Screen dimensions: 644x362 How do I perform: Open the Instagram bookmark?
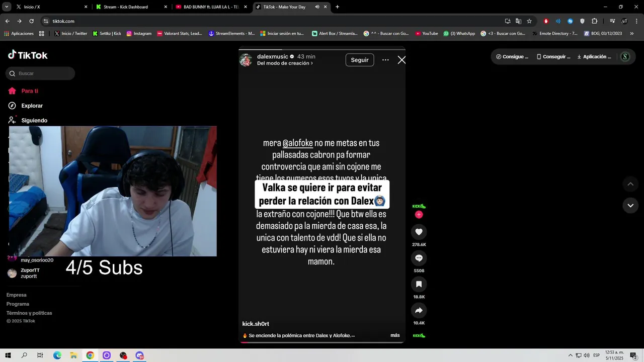point(139,34)
